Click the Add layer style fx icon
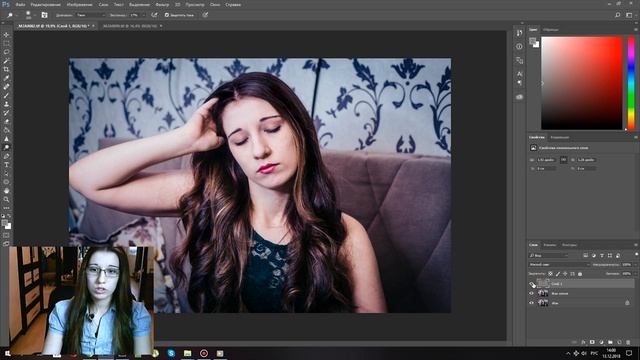640x360 pixels. tap(583, 342)
